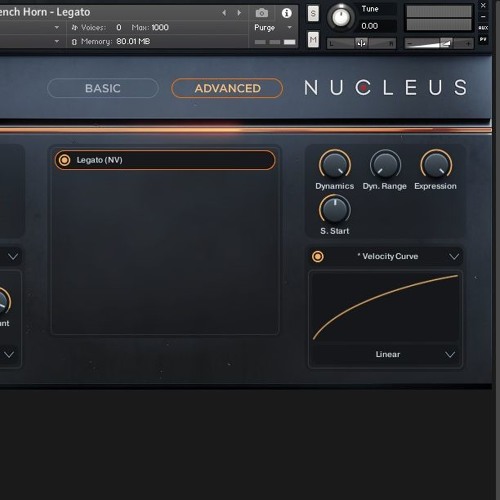Open the snapshot camera view
This screenshot has width=500, height=500.
coord(262,13)
